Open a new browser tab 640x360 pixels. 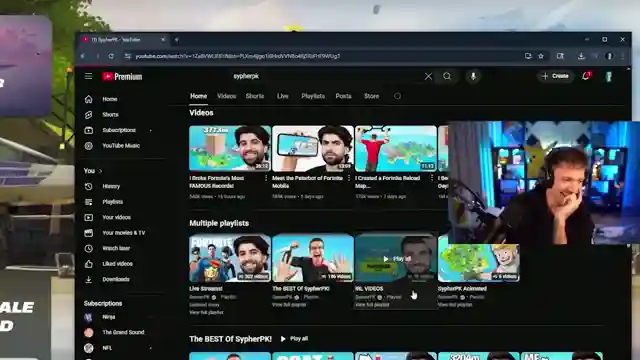(177, 40)
